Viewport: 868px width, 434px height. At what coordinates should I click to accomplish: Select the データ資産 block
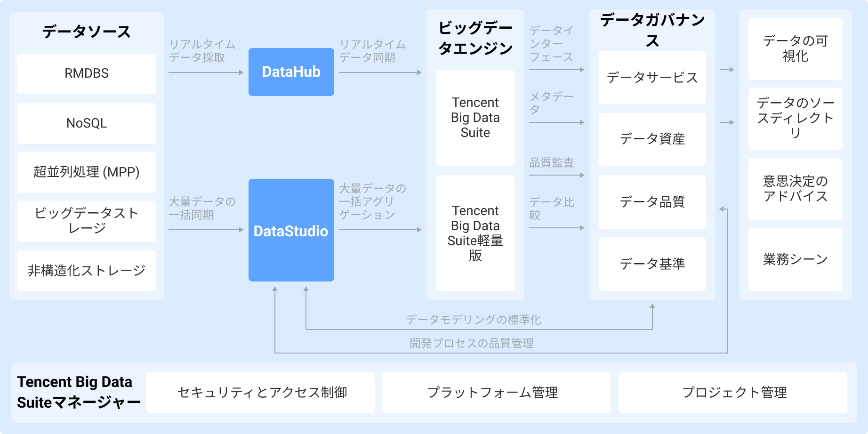[x=652, y=139]
